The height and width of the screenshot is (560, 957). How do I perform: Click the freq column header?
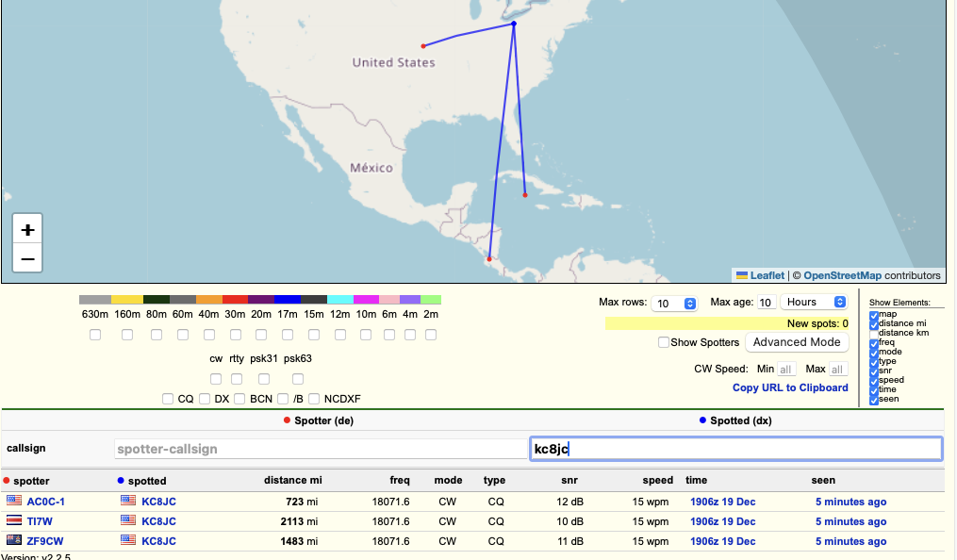click(400, 480)
